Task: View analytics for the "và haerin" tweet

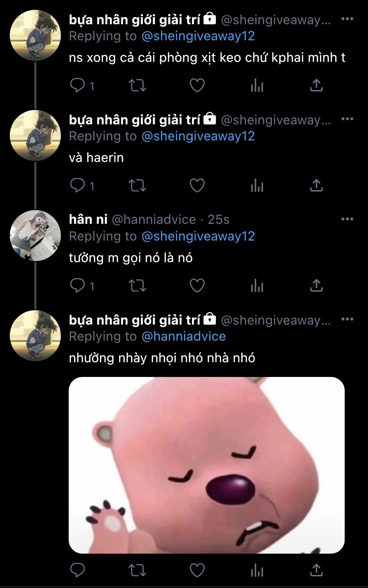Action: (257, 186)
